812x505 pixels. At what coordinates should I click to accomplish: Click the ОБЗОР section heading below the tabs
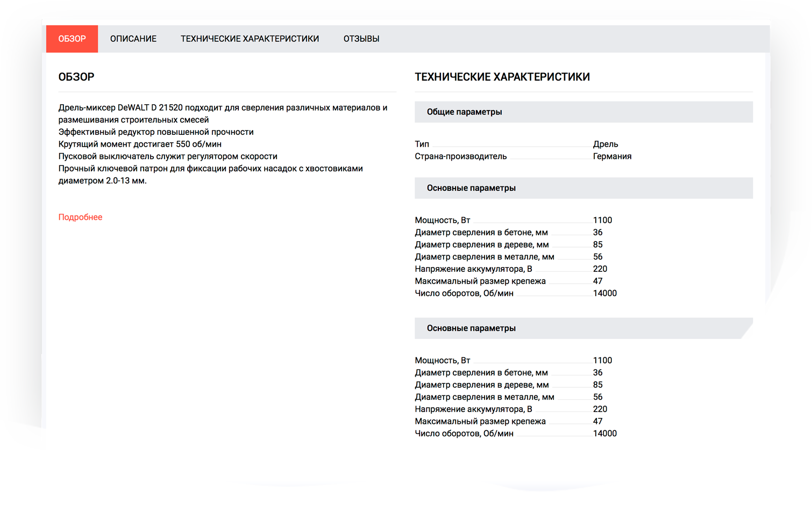[76, 77]
